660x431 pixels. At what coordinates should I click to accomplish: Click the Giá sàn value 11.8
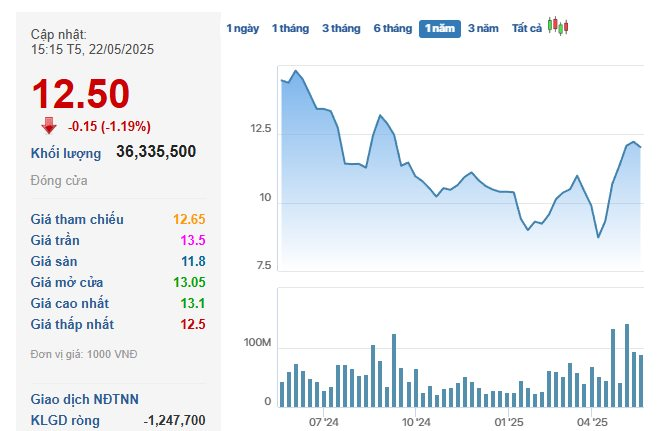click(x=192, y=261)
